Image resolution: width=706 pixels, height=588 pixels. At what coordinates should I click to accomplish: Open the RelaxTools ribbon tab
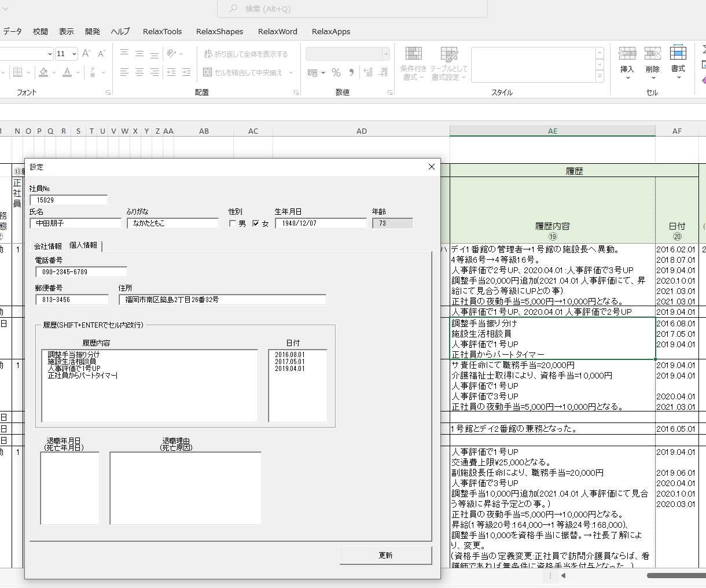coord(163,31)
